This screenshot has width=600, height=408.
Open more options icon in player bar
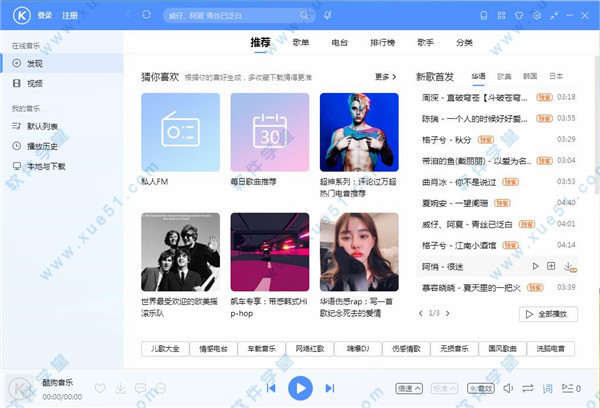(x=161, y=388)
